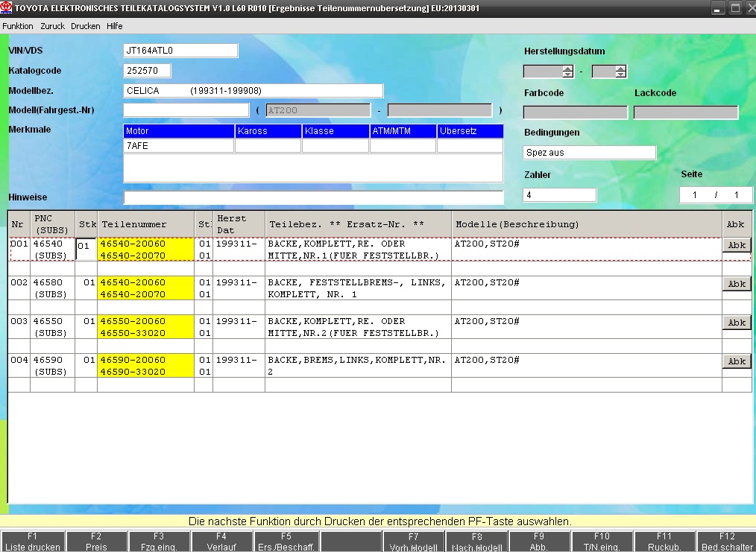Open the Hilfe menu
Screen dimensions: 756x552
115,26
